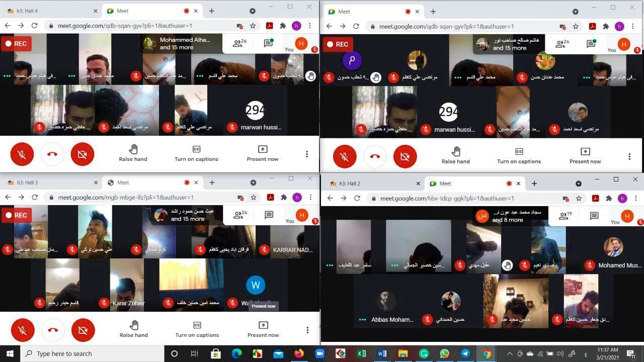Turn on captions in the Hall 3 meeting

pos(197,329)
